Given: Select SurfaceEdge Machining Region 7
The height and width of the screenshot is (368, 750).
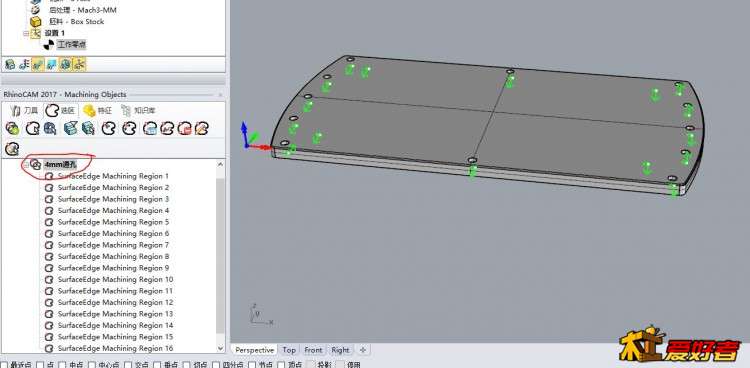Looking at the screenshot, I should click(113, 245).
